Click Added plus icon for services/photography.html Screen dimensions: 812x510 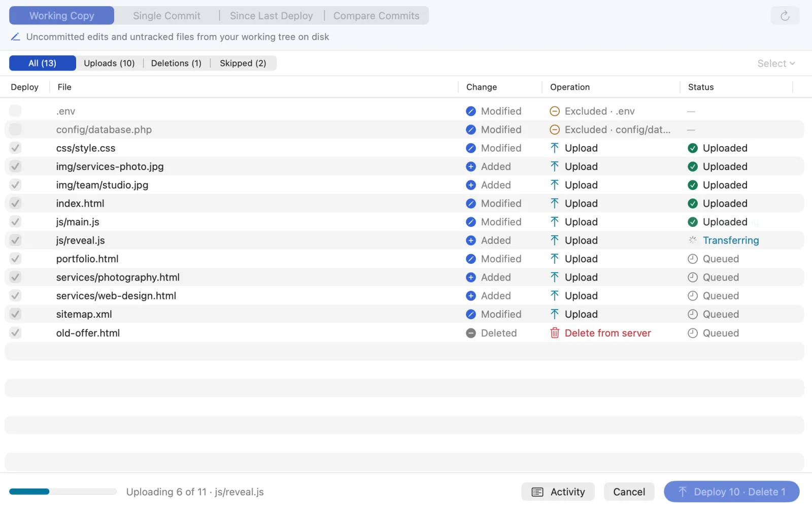click(x=471, y=278)
